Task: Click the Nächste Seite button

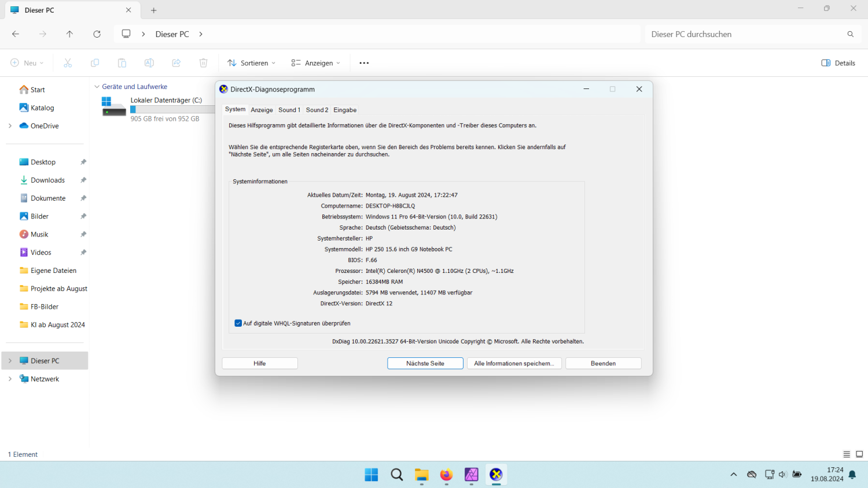Action: click(425, 363)
